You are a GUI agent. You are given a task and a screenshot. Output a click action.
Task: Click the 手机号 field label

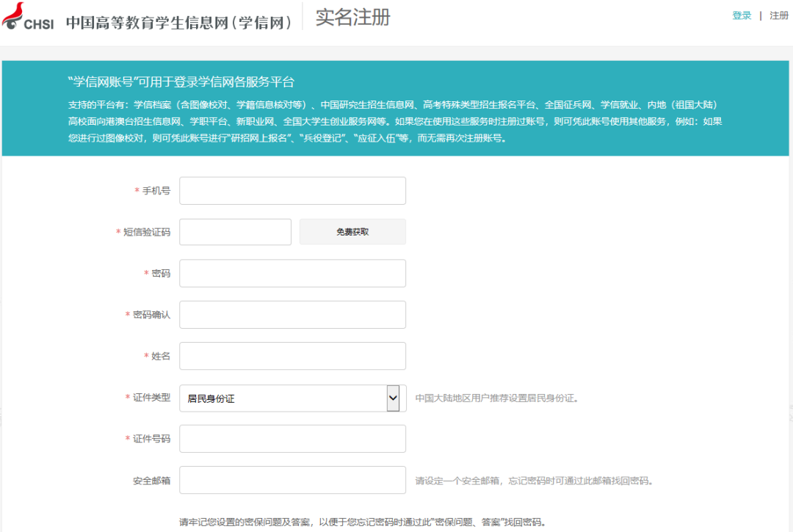tap(156, 191)
